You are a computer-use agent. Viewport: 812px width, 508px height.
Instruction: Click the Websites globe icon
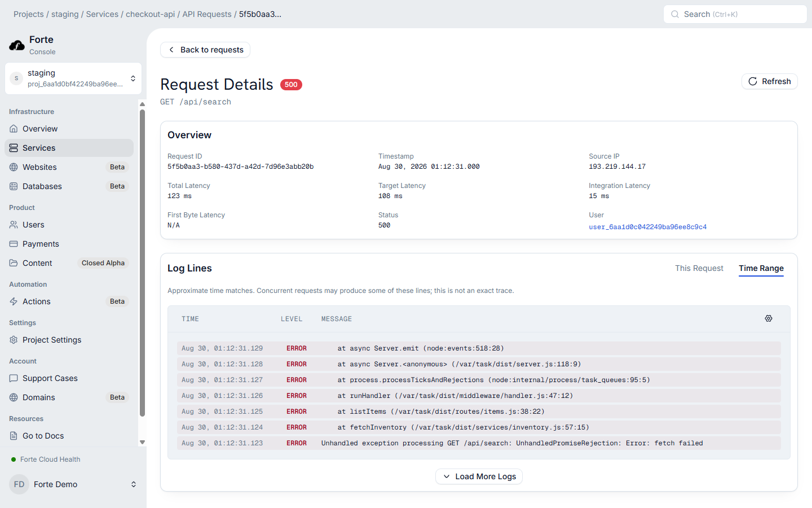tap(14, 167)
